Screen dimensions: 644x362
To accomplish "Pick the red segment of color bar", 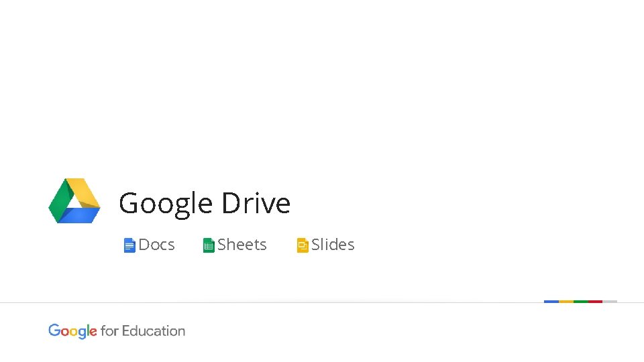I will [595, 302].
